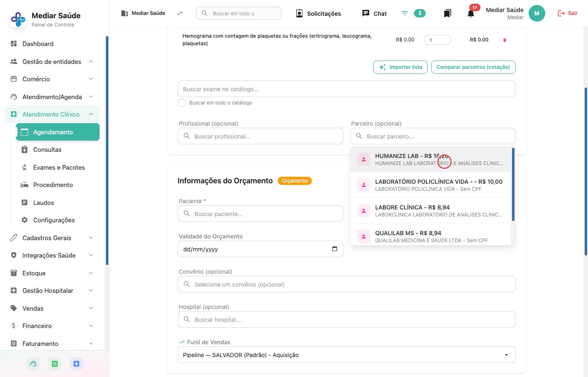Screen dimensions: 588x377
Task: Open Funil de Vendas pipeline dropdown
Action: (x=346, y=355)
